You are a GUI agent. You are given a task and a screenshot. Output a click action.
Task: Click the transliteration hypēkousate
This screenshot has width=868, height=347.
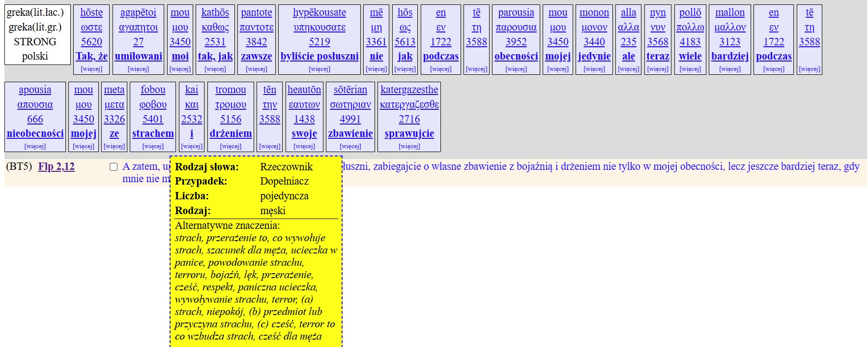point(319,12)
